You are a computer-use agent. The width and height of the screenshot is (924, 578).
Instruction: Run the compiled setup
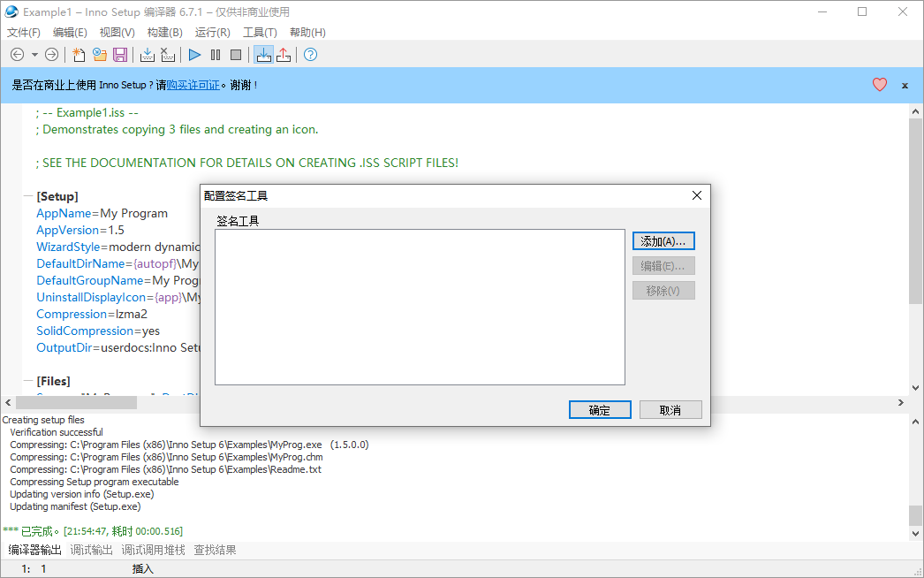193,54
